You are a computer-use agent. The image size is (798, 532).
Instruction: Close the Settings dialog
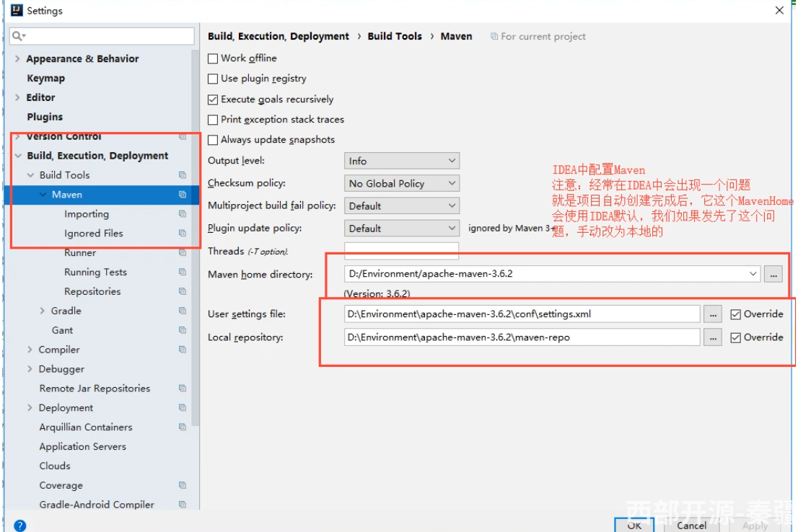coord(779,10)
